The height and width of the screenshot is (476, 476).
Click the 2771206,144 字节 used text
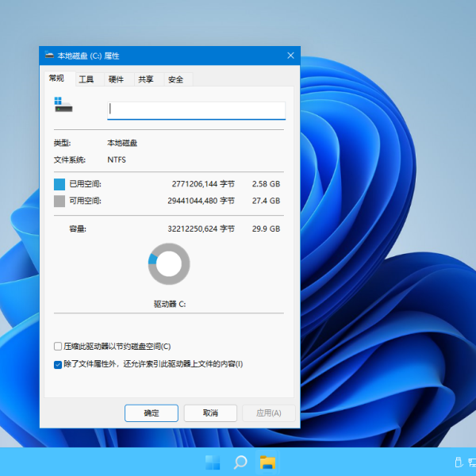point(203,184)
